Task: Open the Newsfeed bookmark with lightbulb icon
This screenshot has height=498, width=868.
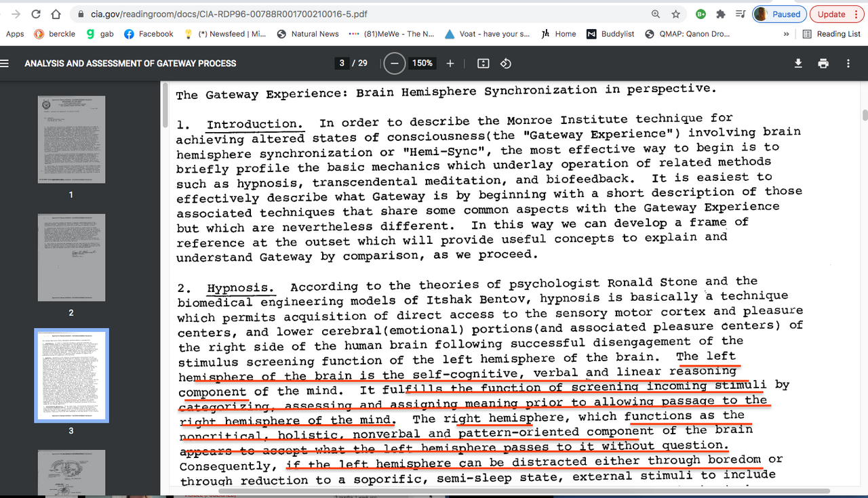Action: (x=226, y=34)
